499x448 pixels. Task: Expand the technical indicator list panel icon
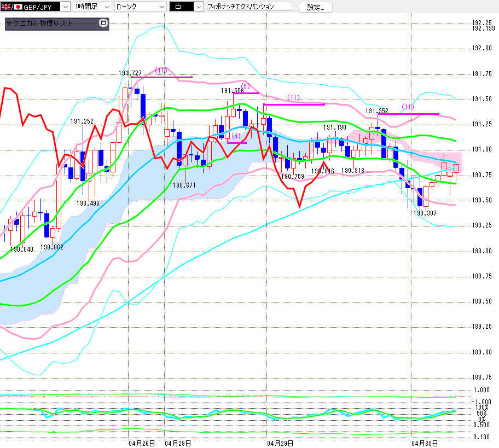click(103, 23)
